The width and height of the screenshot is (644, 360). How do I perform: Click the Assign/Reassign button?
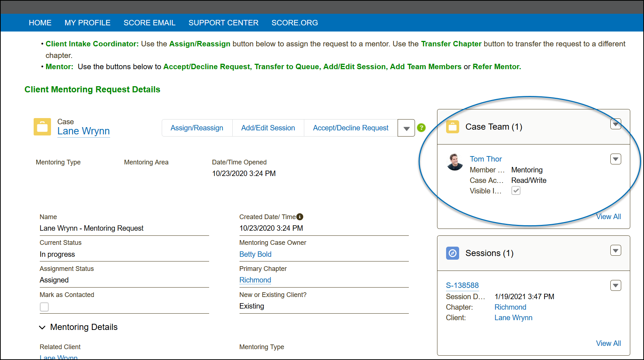point(197,128)
